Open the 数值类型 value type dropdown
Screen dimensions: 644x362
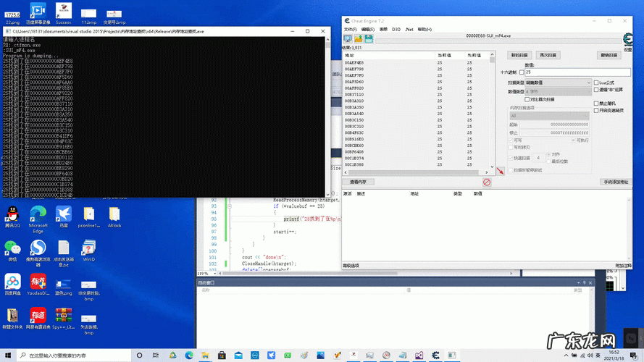pos(558,91)
